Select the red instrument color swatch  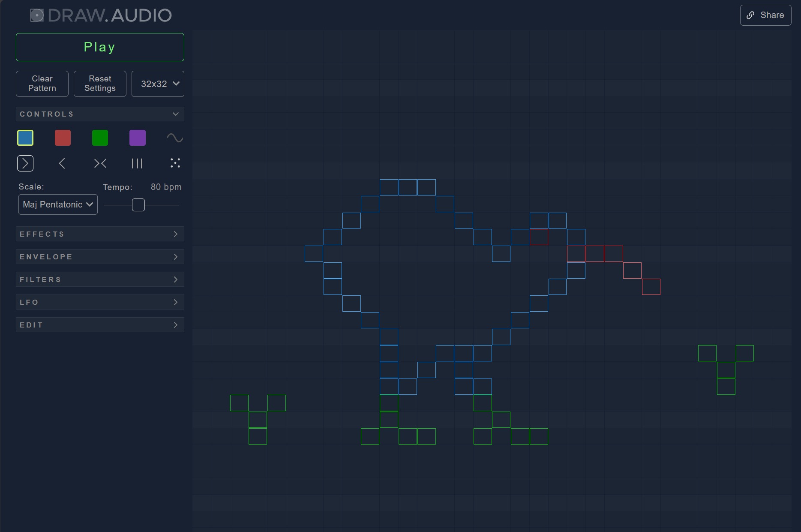[x=63, y=138]
